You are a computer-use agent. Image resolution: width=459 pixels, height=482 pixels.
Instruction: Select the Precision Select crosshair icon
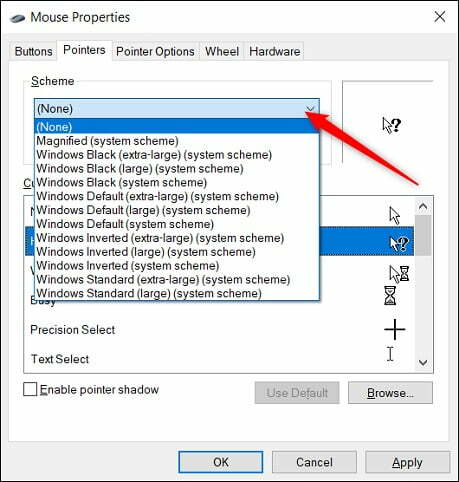coord(395,329)
